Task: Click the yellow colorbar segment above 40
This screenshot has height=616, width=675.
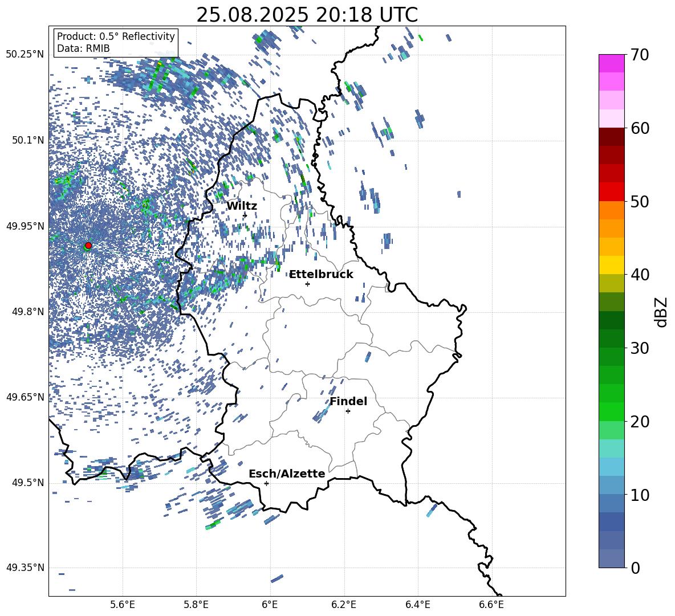Action: [611, 266]
